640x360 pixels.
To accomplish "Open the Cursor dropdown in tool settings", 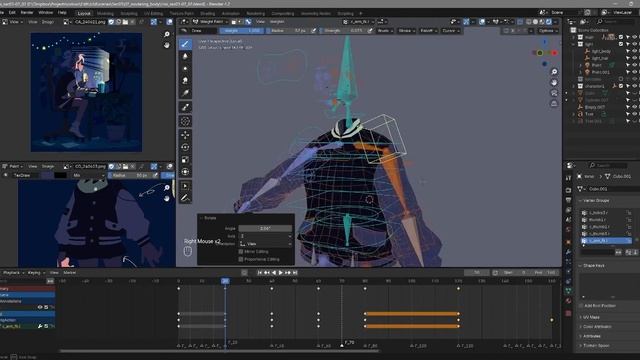I will point(451,31).
